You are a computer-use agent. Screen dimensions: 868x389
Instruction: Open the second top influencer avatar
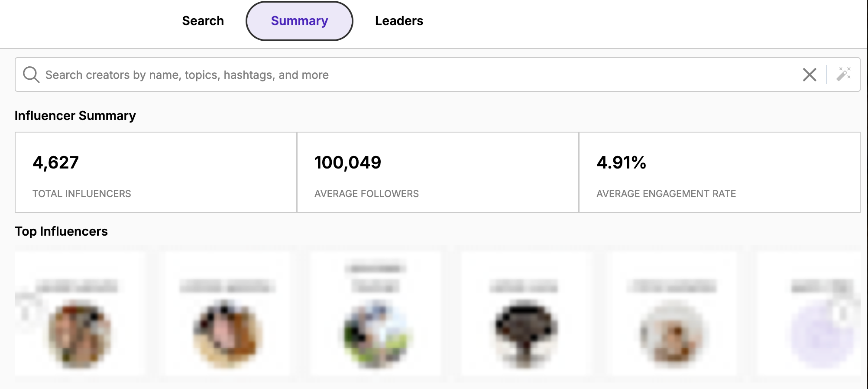point(227,335)
